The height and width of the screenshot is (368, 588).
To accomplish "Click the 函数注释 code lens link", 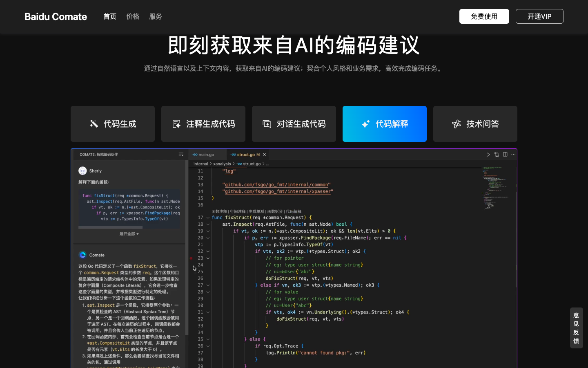I will pos(219,211).
